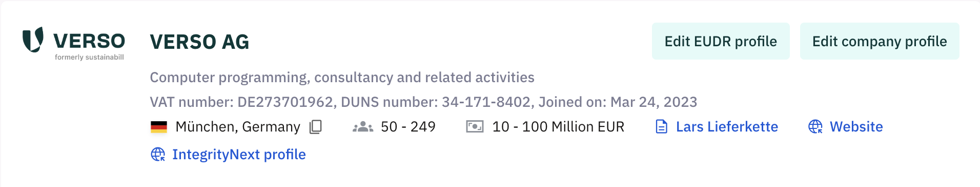The height and width of the screenshot is (187, 980).
Task: Click the globe icon beside Website
Action: click(x=815, y=127)
